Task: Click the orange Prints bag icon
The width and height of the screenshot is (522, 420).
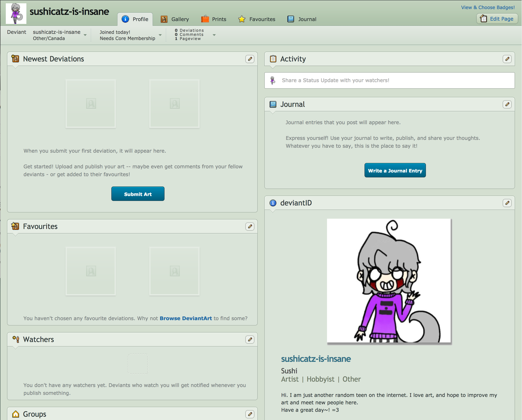Action: pos(205,19)
